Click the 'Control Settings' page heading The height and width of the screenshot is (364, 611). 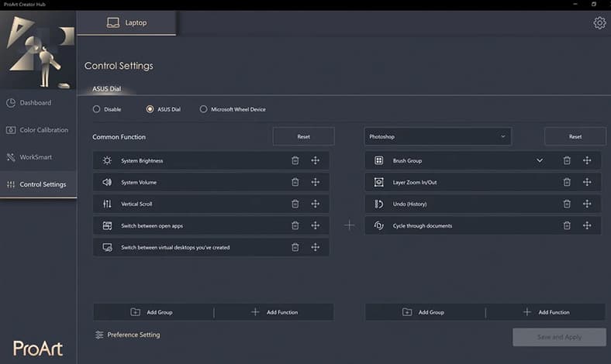pyautogui.click(x=119, y=66)
